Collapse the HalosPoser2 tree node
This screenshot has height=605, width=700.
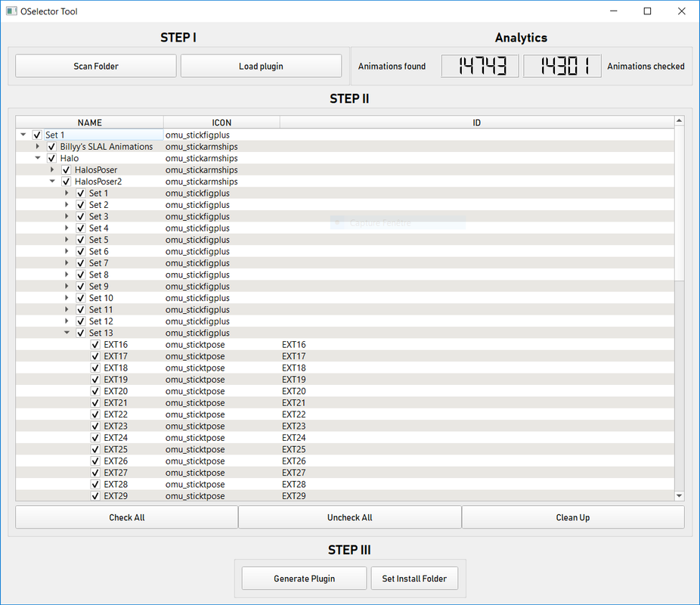[x=51, y=181]
